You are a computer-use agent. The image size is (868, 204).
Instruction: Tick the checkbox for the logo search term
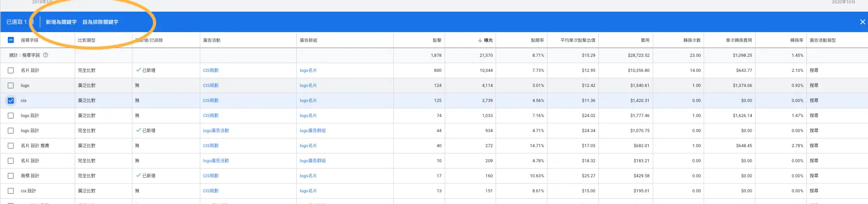(11, 85)
